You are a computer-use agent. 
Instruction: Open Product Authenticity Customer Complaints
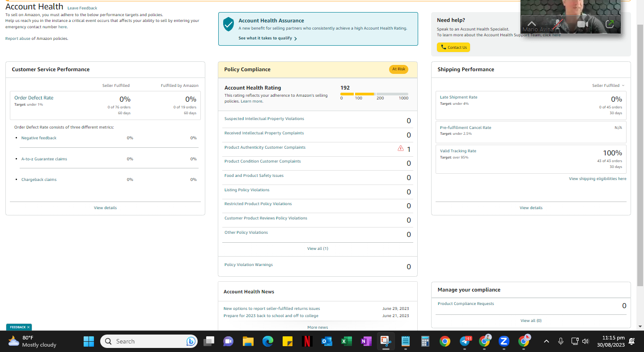pyautogui.click(x=265, y=147)
